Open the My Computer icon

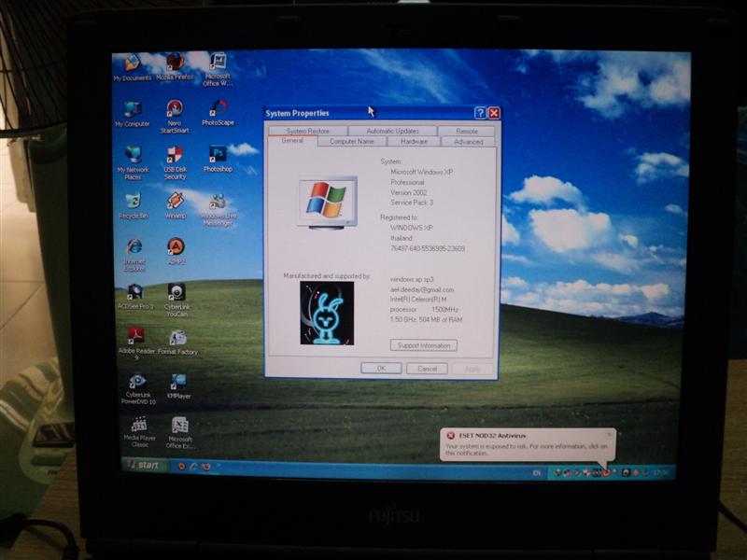point(132,114)
